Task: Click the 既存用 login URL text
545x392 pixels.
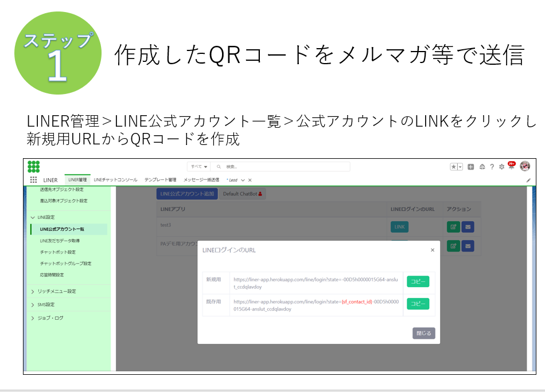Action: [316, 305]
